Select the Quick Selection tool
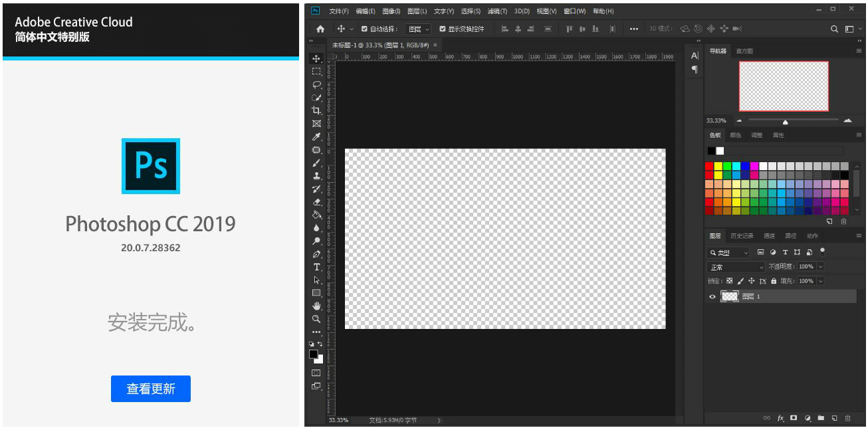 point(316,98)
